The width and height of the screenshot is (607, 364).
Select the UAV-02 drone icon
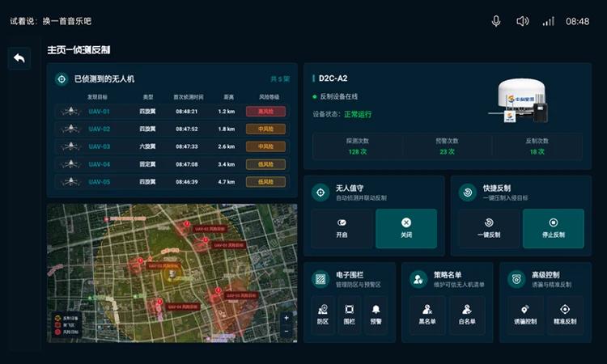click(71, 129)
